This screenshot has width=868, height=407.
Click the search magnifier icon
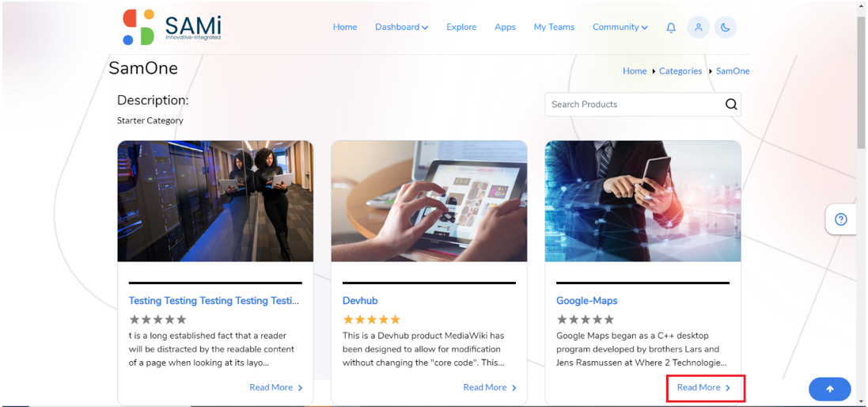[x=731, y=104]
